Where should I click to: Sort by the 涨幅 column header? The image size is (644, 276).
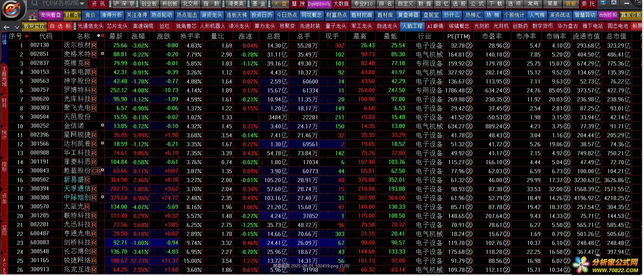tap(138, 36)
